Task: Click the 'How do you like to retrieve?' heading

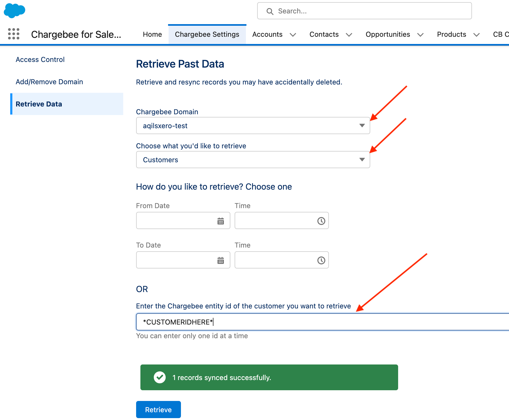Action: click(214, 187)
